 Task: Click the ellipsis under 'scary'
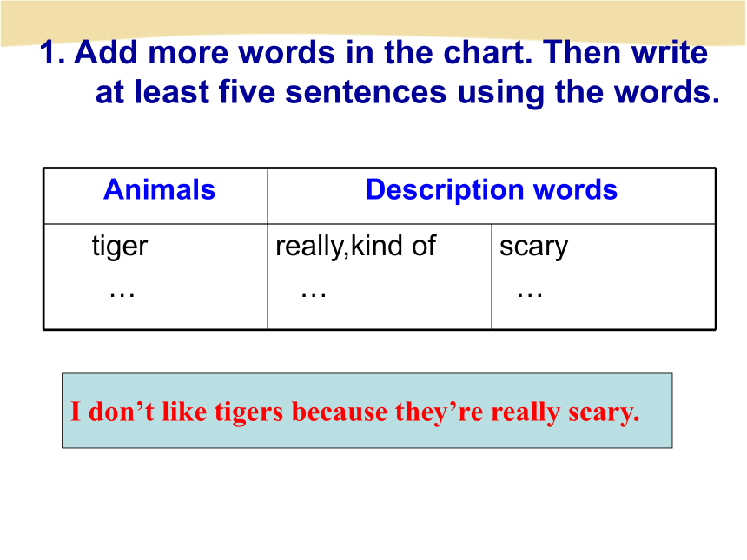530,295
